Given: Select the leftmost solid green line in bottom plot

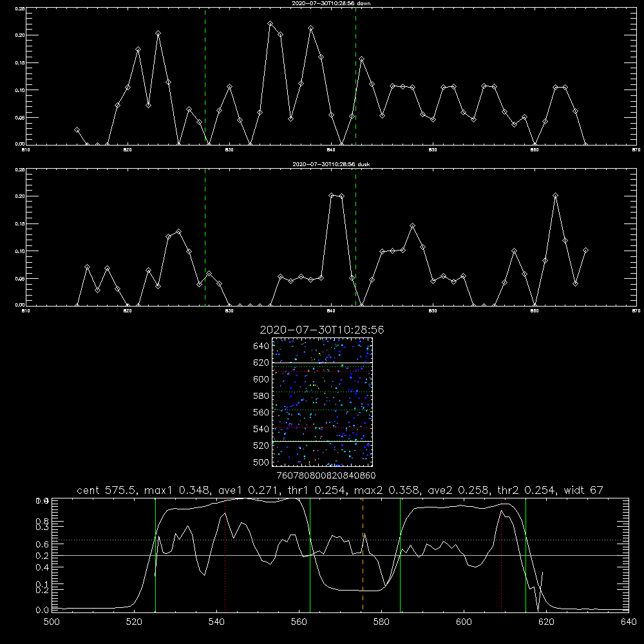Looking at the screenshot, I should click(x=155, y=554).
